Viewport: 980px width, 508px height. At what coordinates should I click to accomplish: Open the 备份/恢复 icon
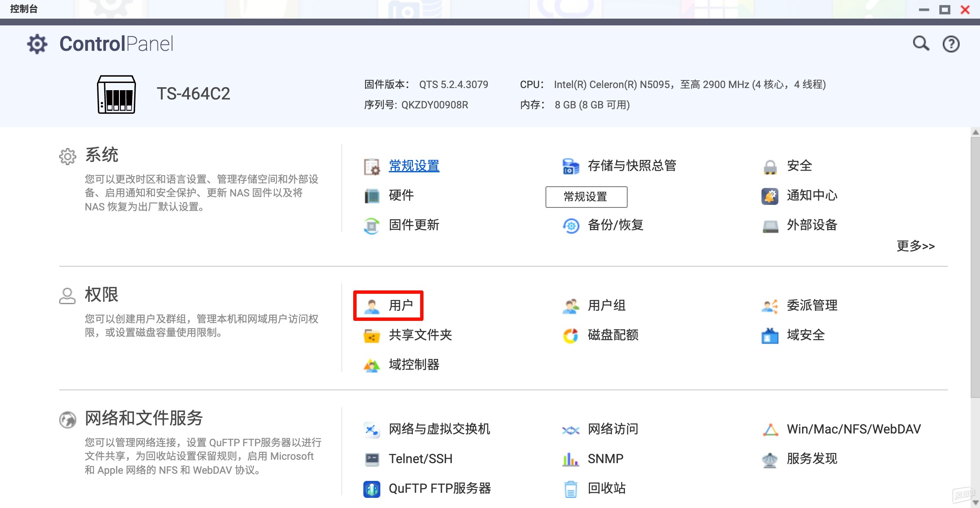571,226
